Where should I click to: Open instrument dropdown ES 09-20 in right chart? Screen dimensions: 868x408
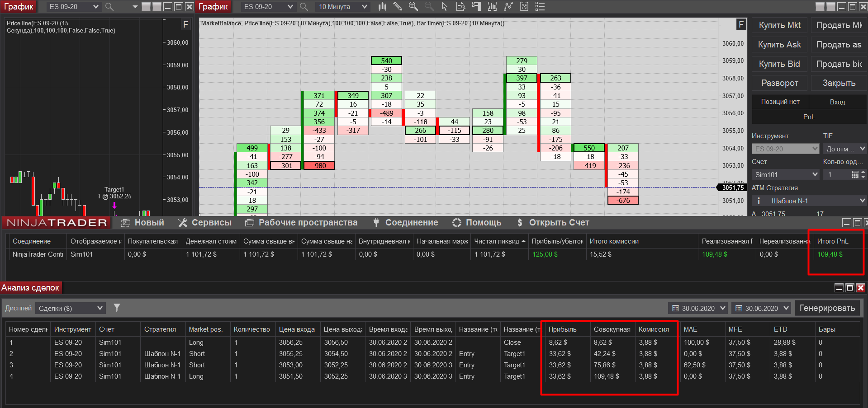tap(268, 7)
